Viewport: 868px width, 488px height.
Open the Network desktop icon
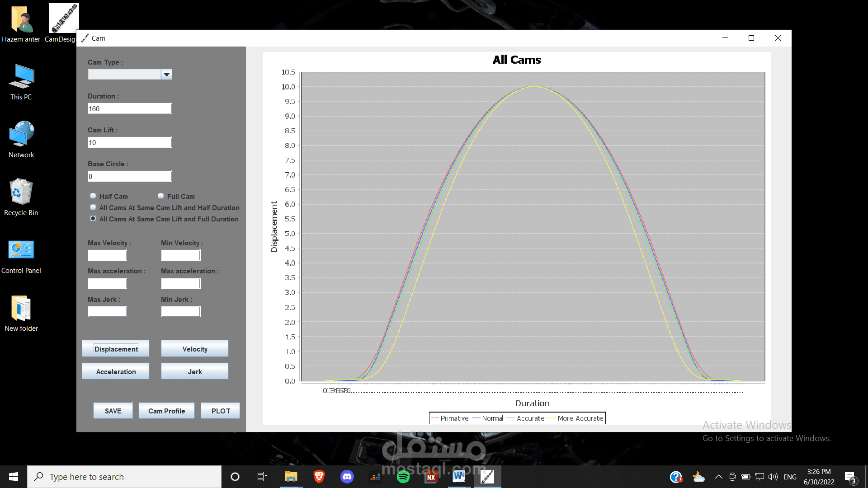pyautogui.click(x=21, y=140)
